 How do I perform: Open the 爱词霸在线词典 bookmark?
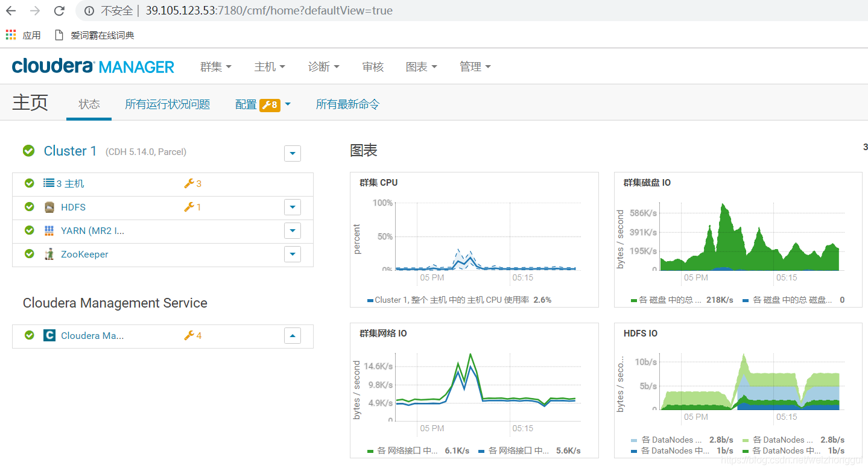coord(95,35)
